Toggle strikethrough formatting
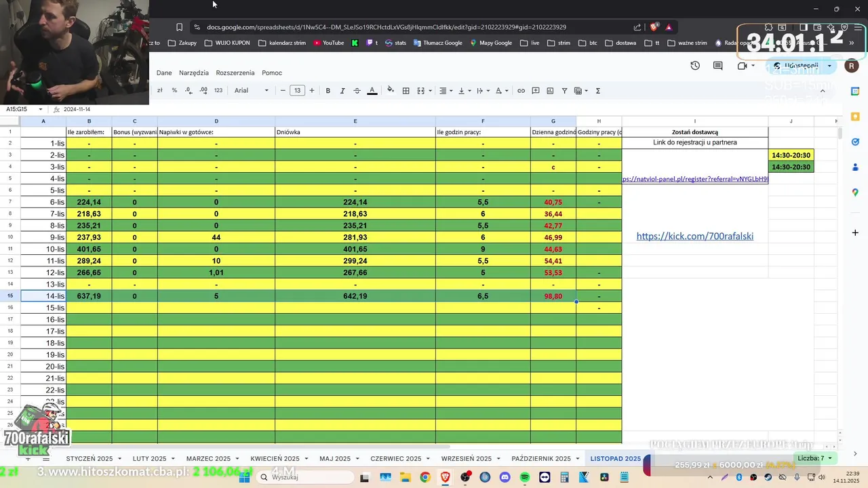Viewport: 868px width, 488px height. click(x=357, y=90)
